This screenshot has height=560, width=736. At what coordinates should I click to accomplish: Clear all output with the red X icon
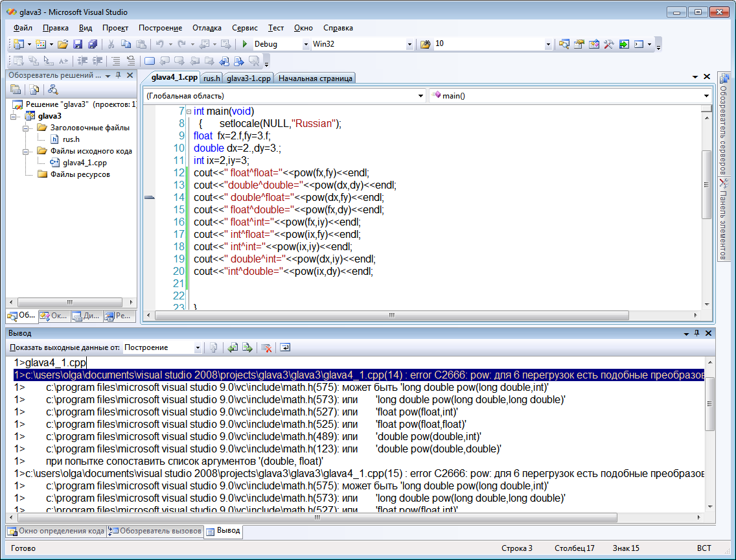266,348
